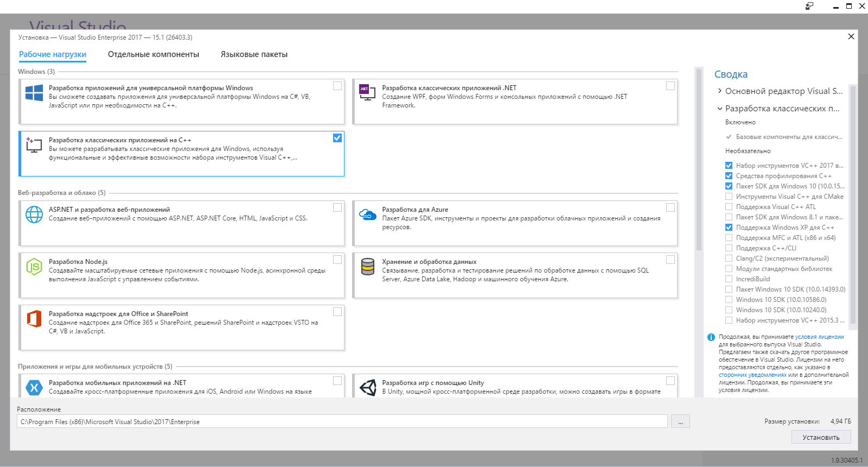This screenshot has width=868, height=467.
Task: Close the installer dialog with the X
Action: [x=851, y=36]
